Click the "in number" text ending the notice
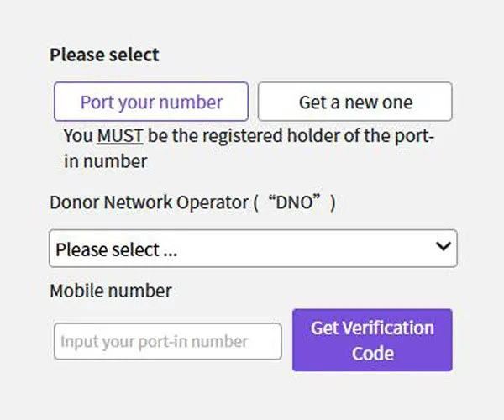Viewport: 504px width, 420px height. pos(105,160)
